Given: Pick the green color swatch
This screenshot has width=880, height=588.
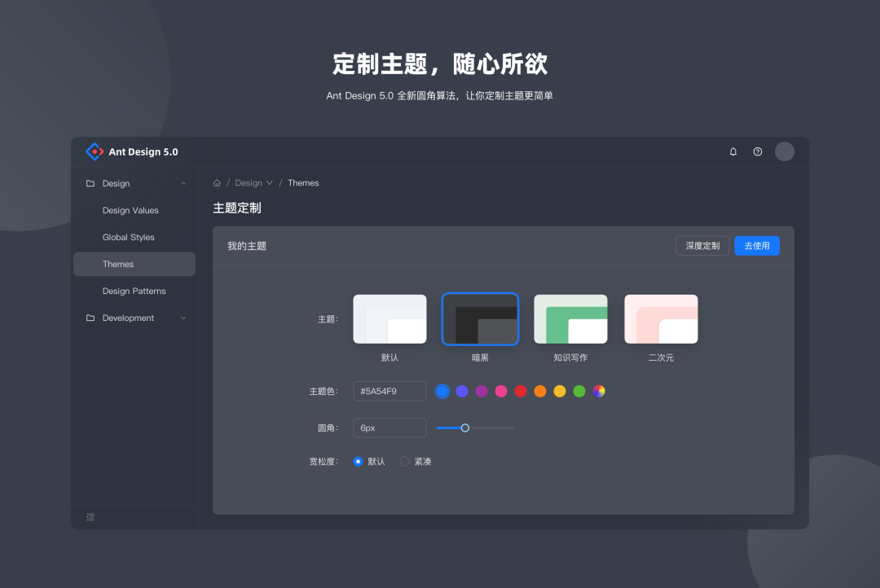Looking at the screenshot, I should (579, 391).
